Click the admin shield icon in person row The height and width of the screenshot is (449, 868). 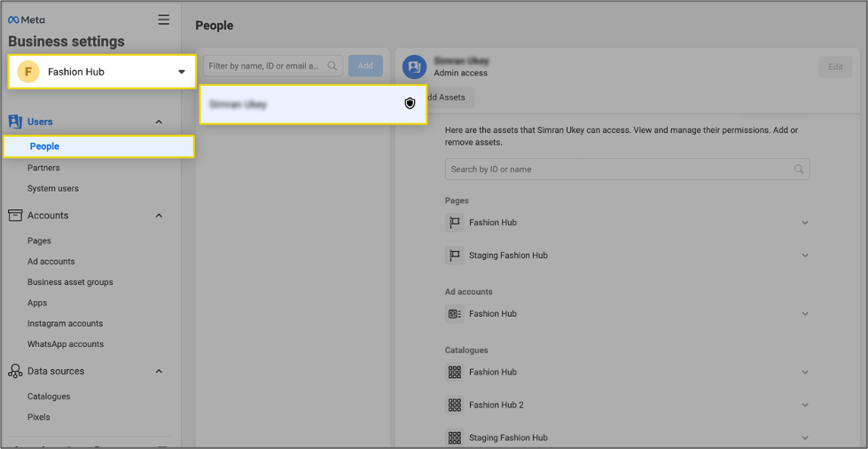tap(410, 103)
